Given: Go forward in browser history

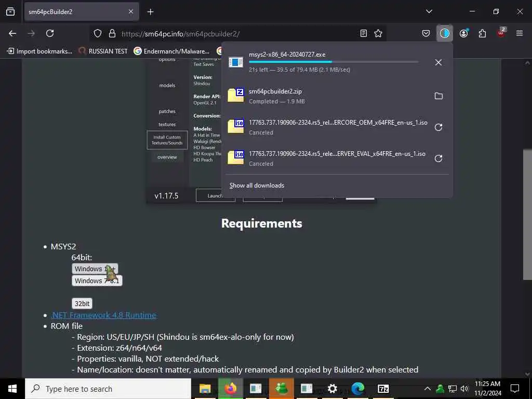Looking at the screenshot, I should click(31, 33).
